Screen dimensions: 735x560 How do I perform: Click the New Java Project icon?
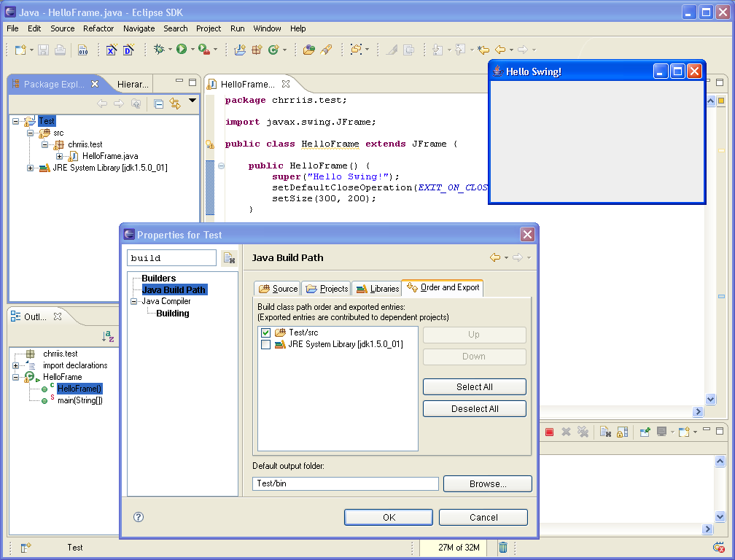click(x=240, y=50)
